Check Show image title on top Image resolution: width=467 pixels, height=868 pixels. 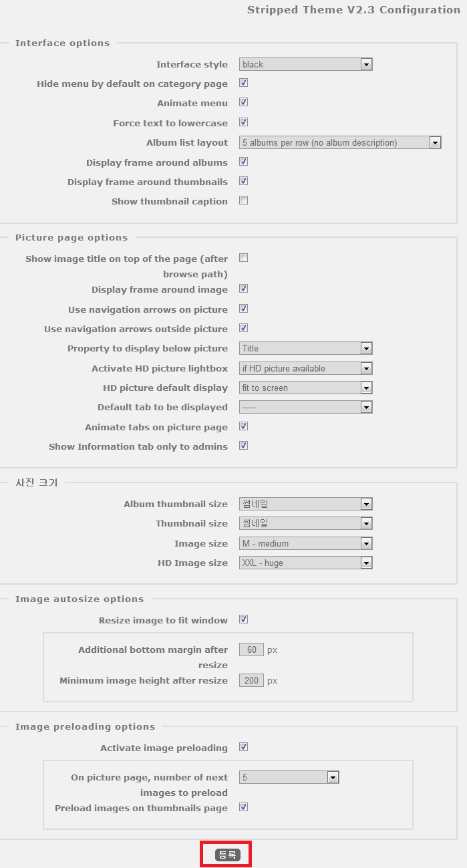(244, 258)
